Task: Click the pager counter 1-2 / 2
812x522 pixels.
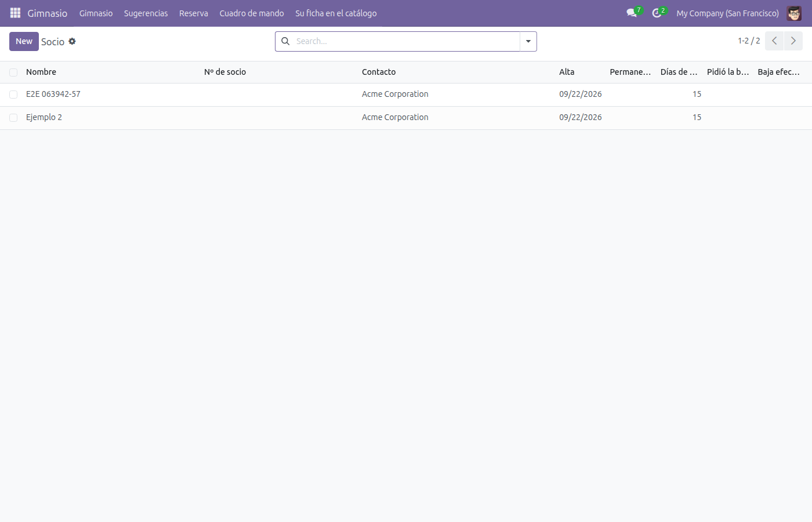Action: click(x=749, y=41)
